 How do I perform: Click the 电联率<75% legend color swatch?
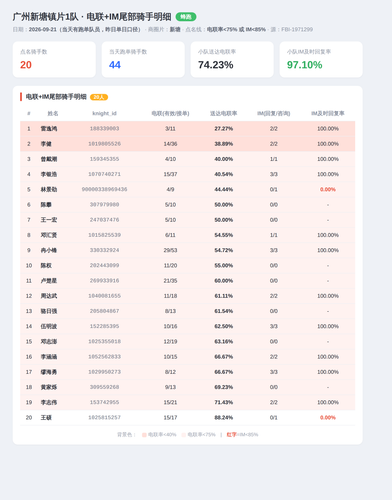[184, 435]
